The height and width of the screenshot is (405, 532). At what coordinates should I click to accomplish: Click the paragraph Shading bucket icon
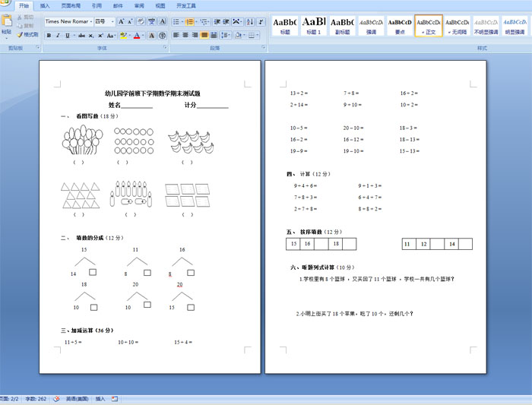point(238,35)
